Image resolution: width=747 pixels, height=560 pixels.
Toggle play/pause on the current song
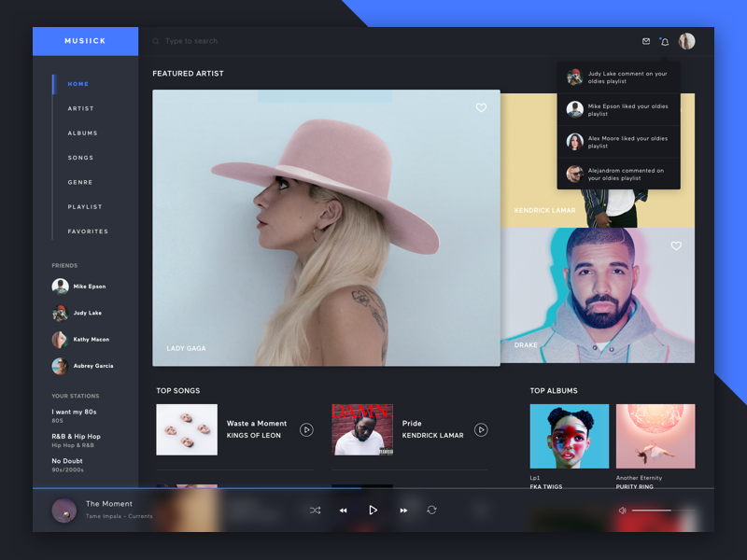(373, 510)
